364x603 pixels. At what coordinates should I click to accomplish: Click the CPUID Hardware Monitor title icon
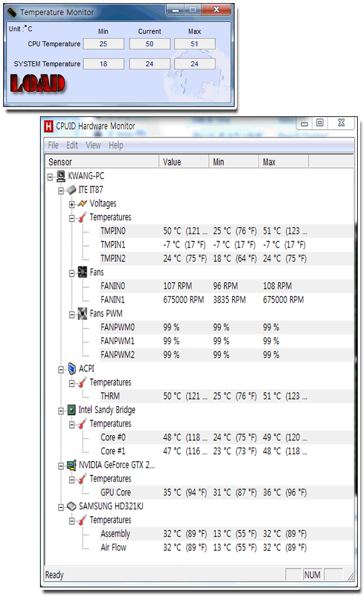pos(49,126)
